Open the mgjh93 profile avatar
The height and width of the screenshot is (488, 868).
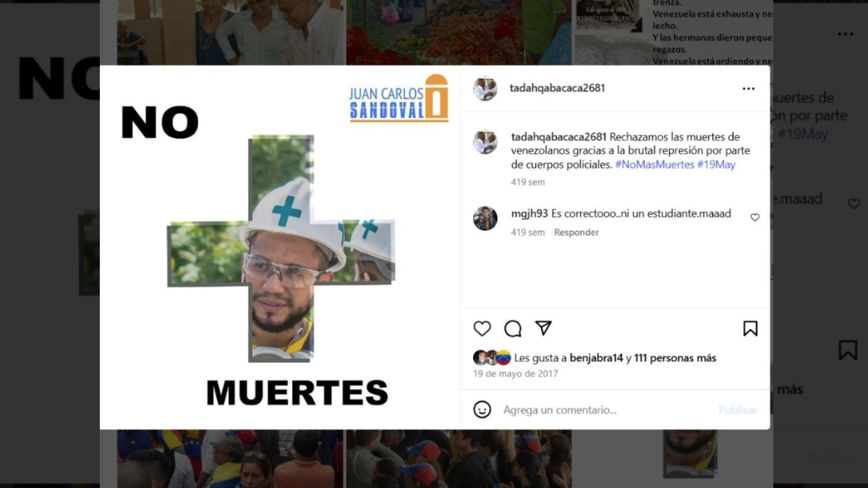[485, 218]
